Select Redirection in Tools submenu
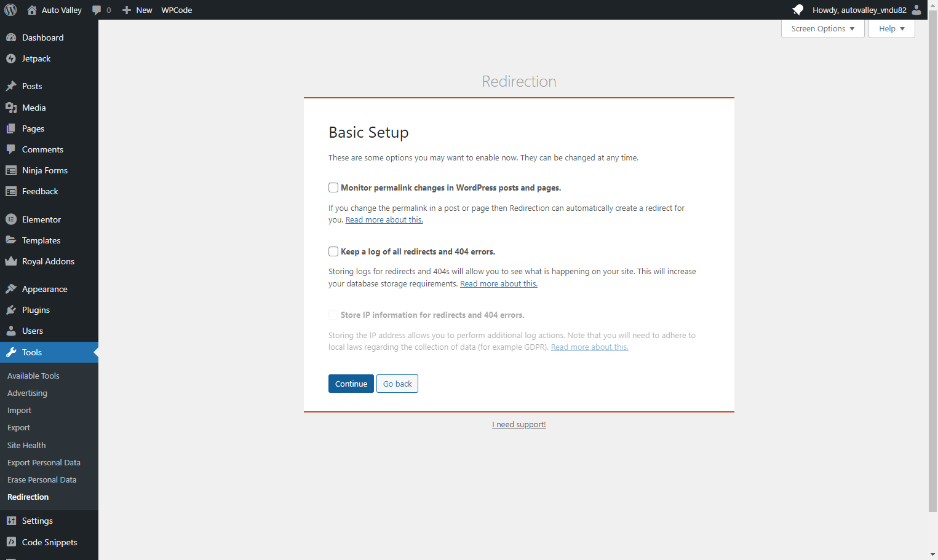938x560 pixels. point(28,497)
